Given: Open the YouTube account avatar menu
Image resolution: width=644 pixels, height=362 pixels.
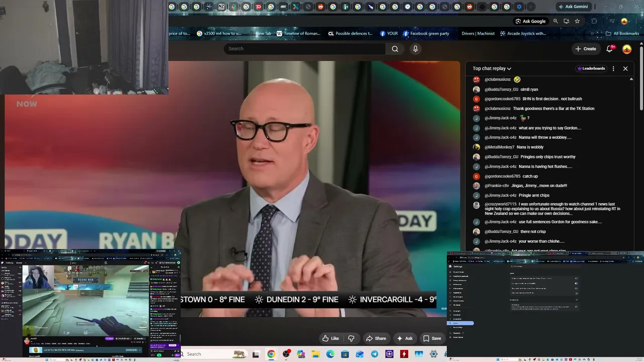Looking at the screenshot, I should pos(627,49).
